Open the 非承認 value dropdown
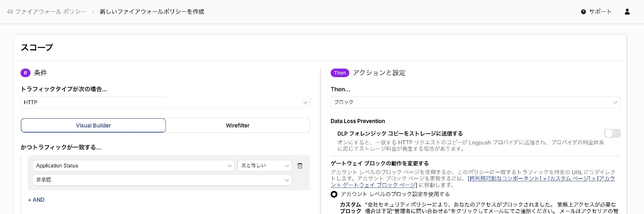Viewport: 644px width, 214px height. [x=162, y=180]
